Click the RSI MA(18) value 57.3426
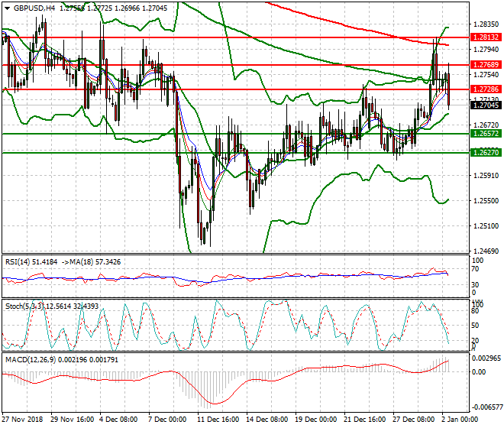This screenshot has width=504, height=428. 108,262
